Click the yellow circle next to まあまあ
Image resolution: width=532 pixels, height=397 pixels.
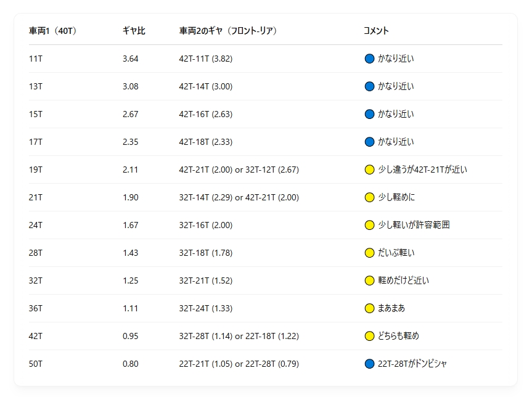(369, 308)
